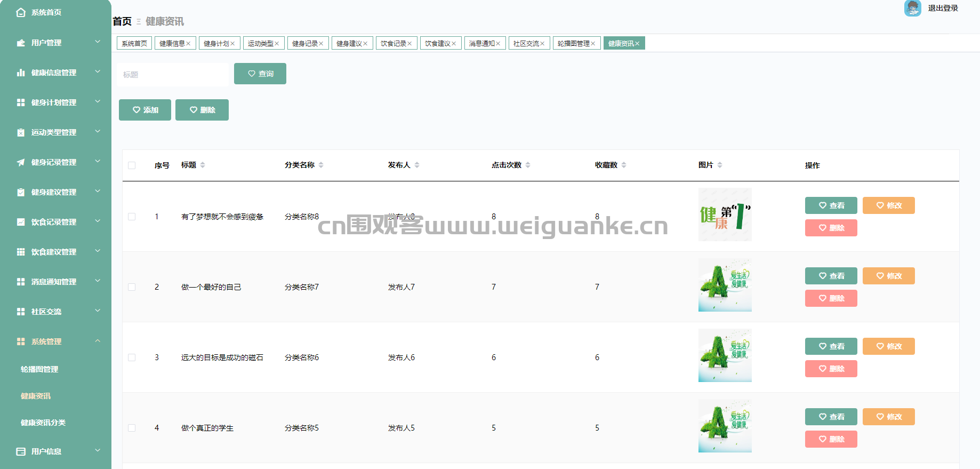Switch to the 健身记录 tab
The height and width of the screenshot is (469, 980).
click(304, 44)
